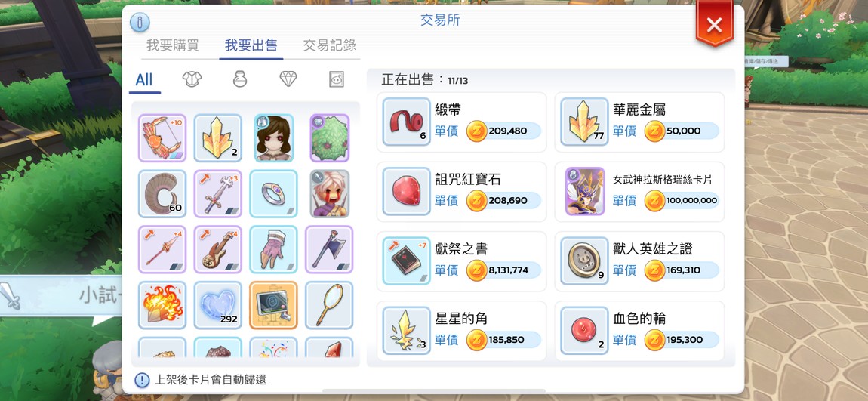This screenshot has height=401, width=868.
Task: Open the 華麗金屬 listing priced 50,000
Action: pyautogui.click(x=639, y=122)
